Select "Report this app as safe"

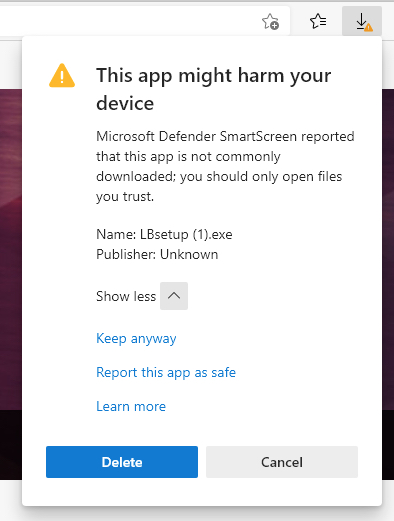pyautogui.click(x=166, y=372)
